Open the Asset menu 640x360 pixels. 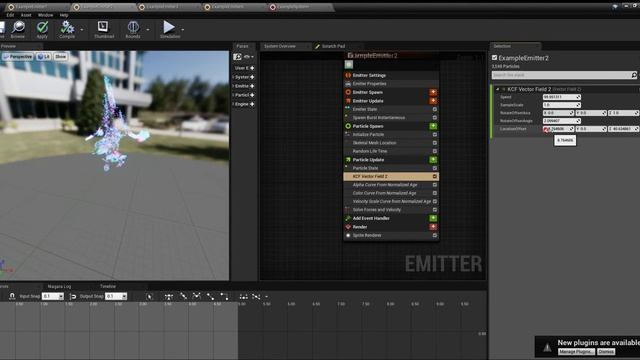pos(26,15)
